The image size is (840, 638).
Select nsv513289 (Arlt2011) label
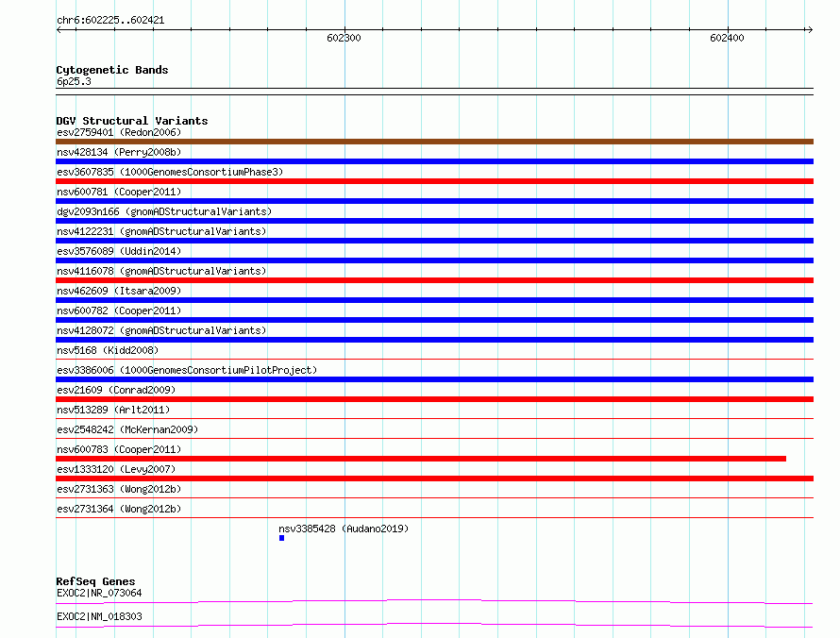(x=113, y=410)
